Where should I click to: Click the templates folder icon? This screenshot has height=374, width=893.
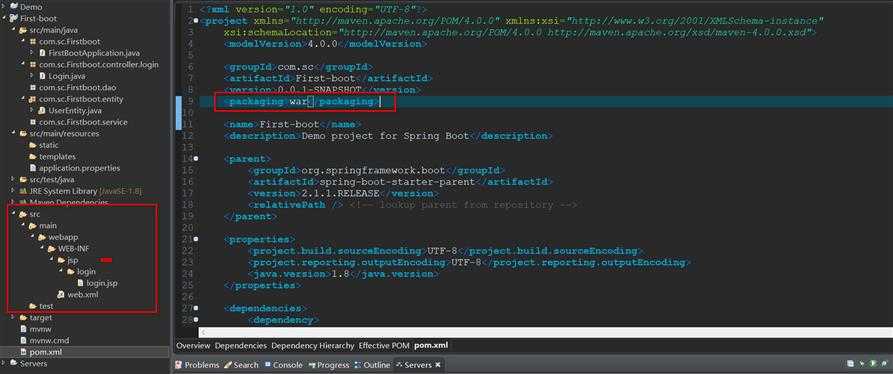pos(33,157)
